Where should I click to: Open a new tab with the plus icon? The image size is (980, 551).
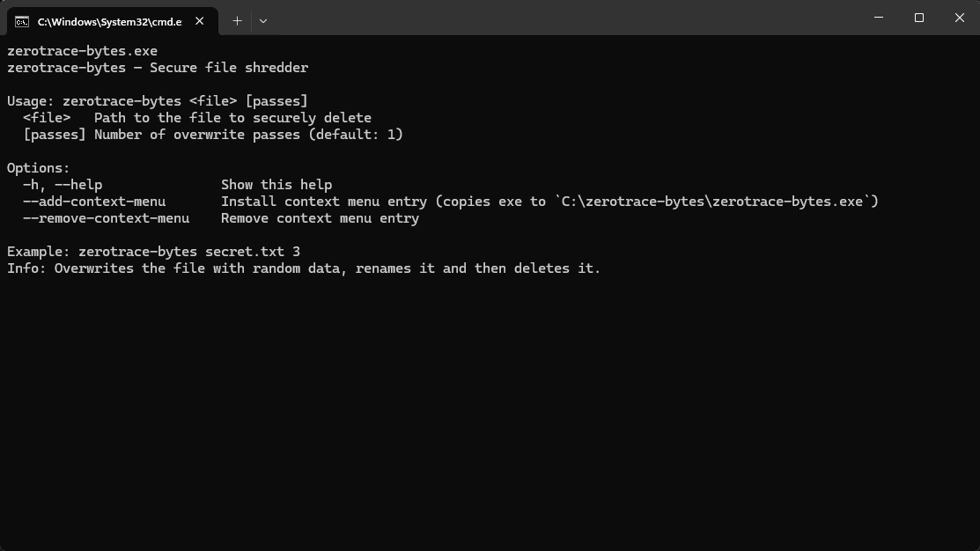(x=237, y=20)
